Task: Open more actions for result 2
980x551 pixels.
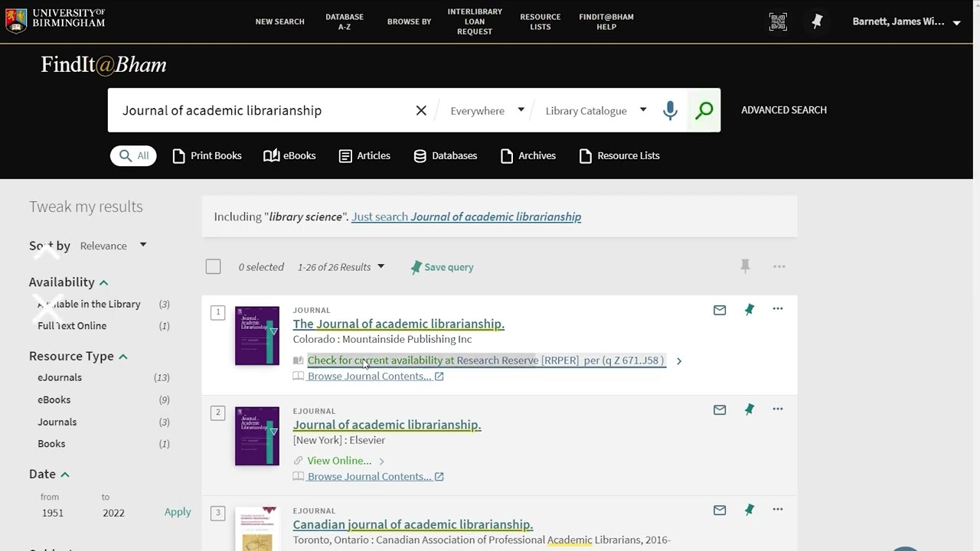Action: 778,409
